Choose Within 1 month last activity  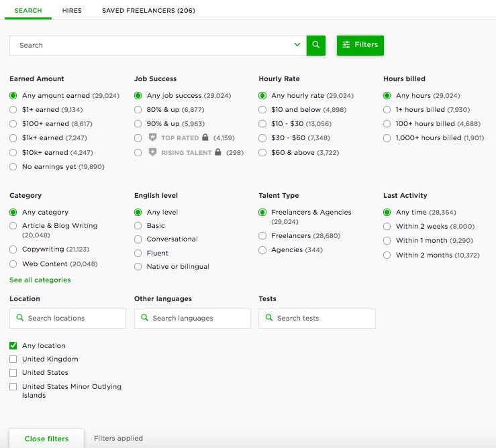point(387,241)
